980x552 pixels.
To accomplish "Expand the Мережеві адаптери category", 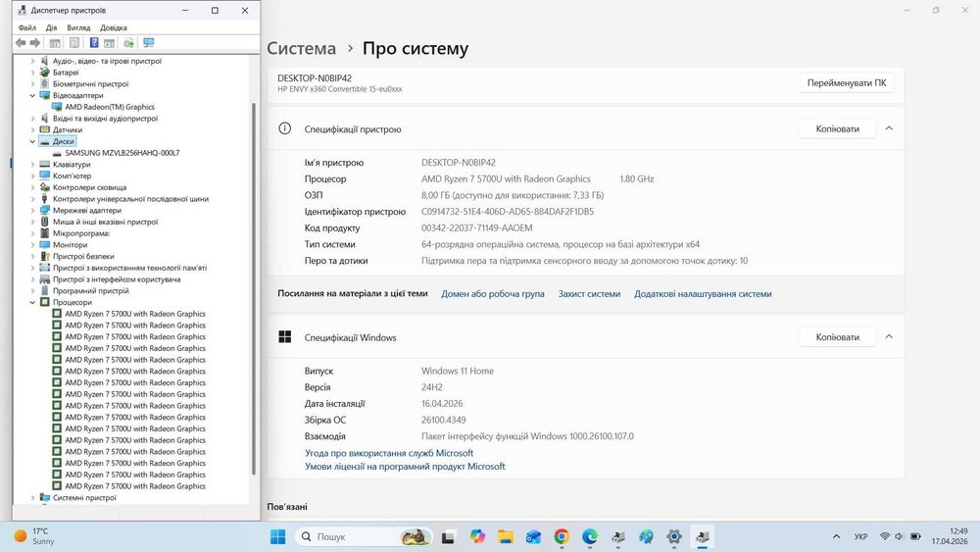I will pos(32,210).
